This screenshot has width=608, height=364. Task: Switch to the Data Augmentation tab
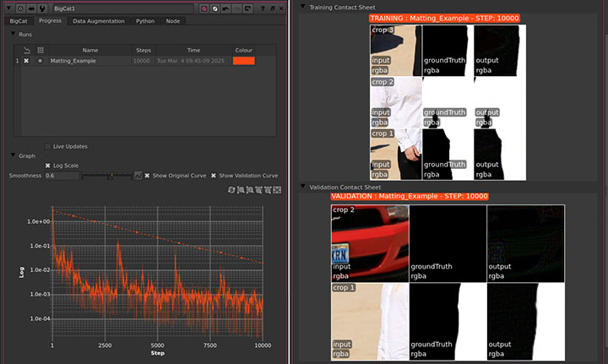[x=98, y=21]
